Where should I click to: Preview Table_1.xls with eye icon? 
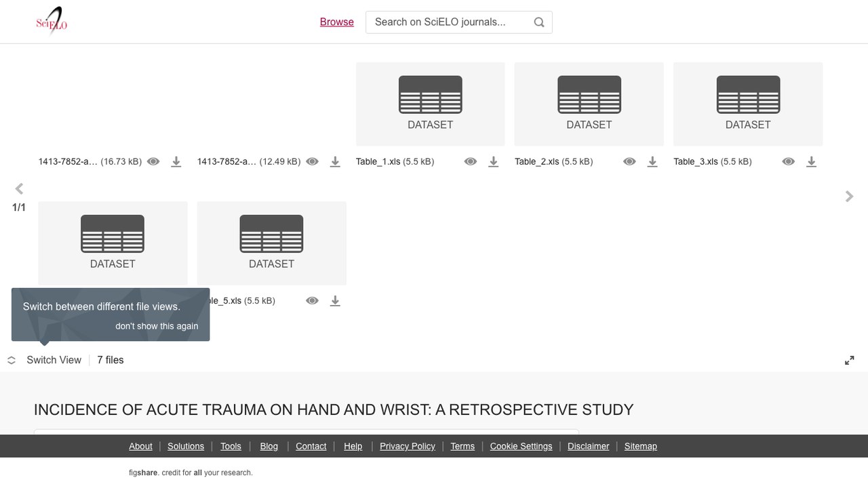pyautogui.click(x=471, y=162)
